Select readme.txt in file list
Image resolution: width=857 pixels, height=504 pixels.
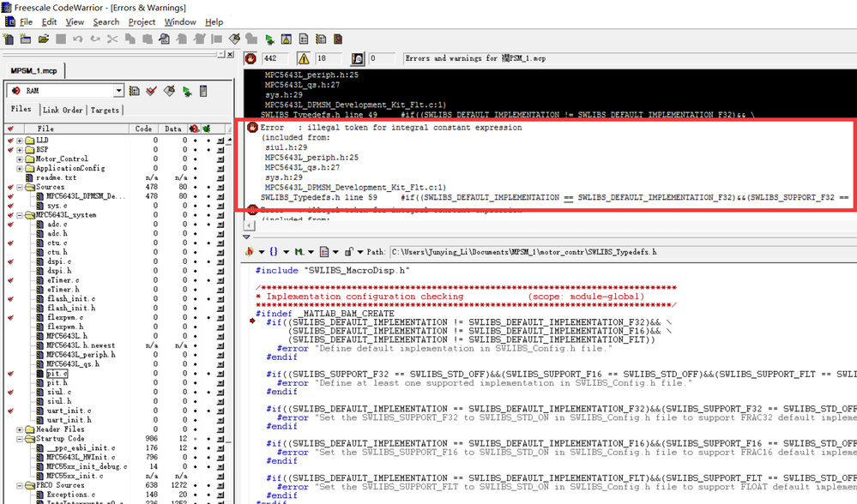click(x=56, y=177)
